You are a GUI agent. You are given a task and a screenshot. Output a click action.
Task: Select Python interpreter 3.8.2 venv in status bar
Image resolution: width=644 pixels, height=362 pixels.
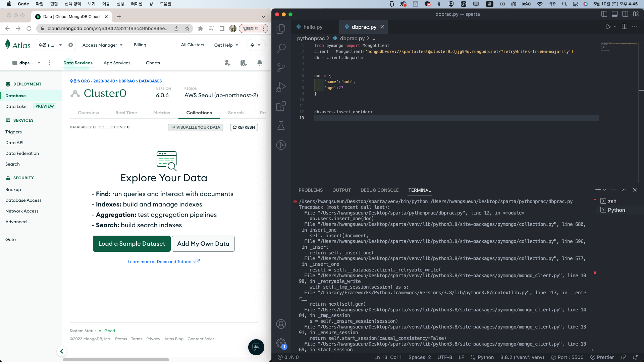[x=522, y=357]
